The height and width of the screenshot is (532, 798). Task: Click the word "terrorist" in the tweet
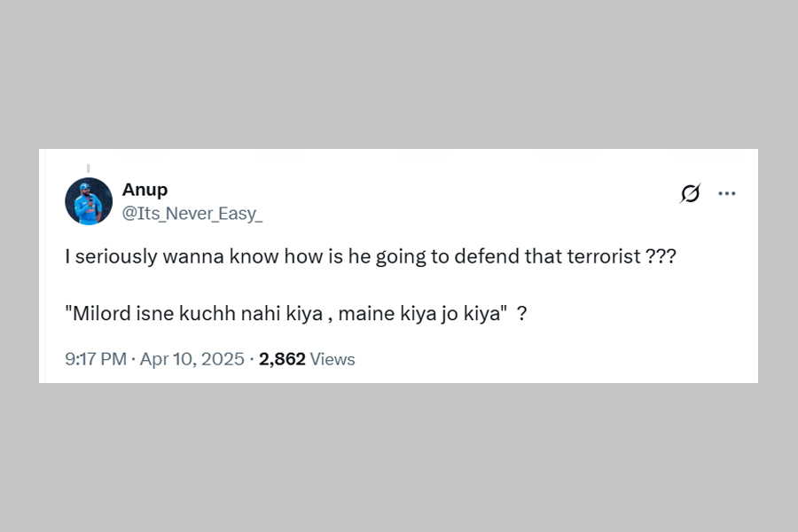(x=605, y=257)
